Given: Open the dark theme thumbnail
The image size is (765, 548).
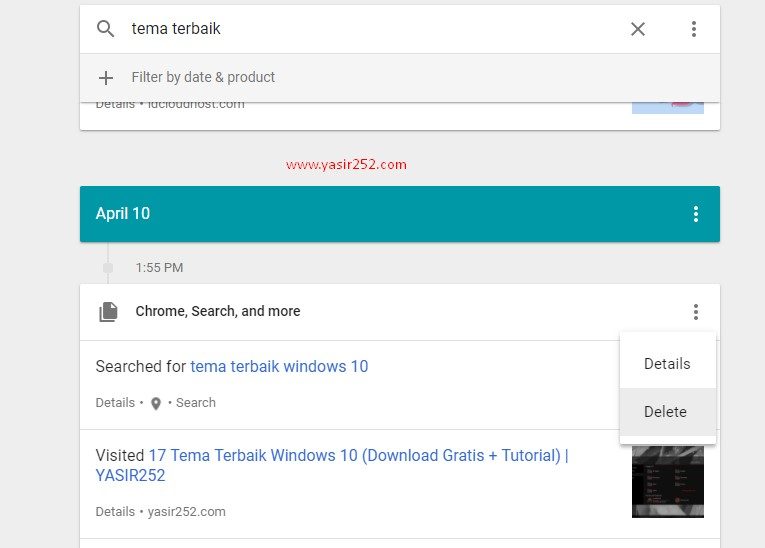Looking at the screenshot, I should (x=667, y=481).
